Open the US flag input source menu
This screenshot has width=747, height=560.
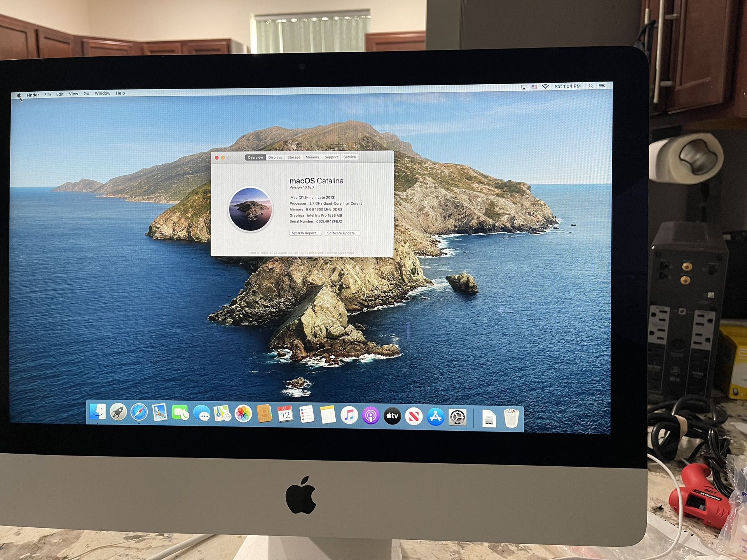534,87
